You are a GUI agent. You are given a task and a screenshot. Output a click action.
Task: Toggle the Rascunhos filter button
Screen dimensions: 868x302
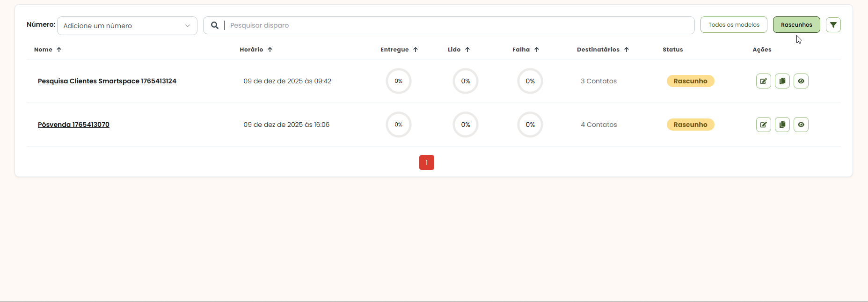(796, 25)
